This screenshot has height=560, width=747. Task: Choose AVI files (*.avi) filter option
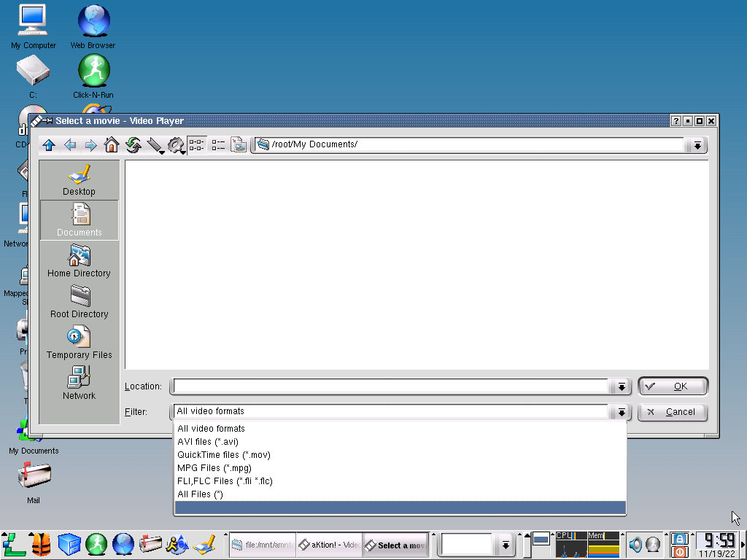pyautogui.click(x=208, y=442)
